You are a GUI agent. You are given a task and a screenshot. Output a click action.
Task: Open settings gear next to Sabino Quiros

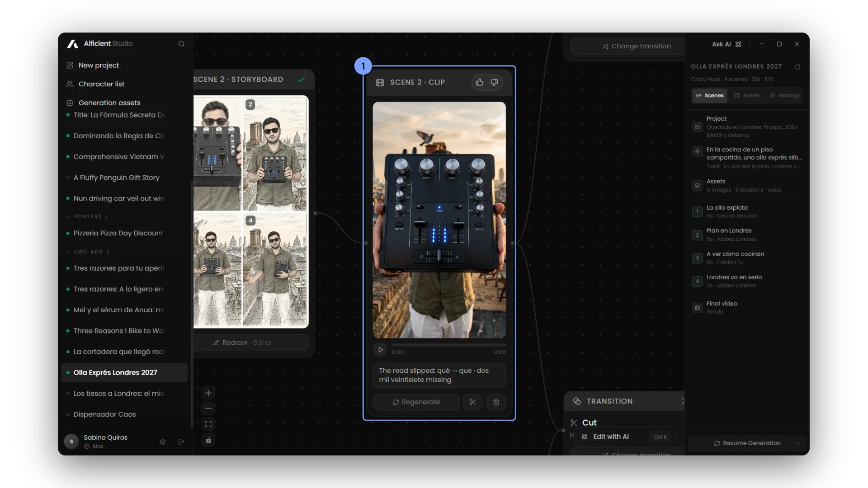[x=163, y=441]
